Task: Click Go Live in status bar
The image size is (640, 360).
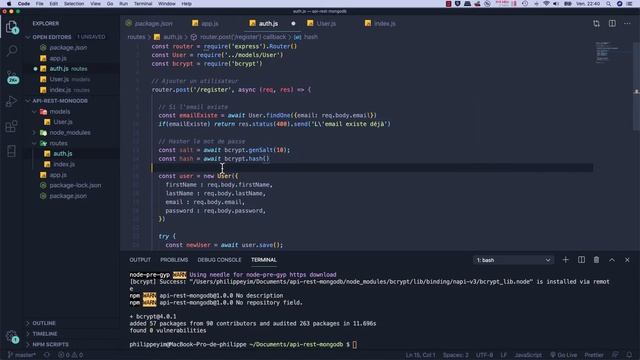Action: coord(563,355)
